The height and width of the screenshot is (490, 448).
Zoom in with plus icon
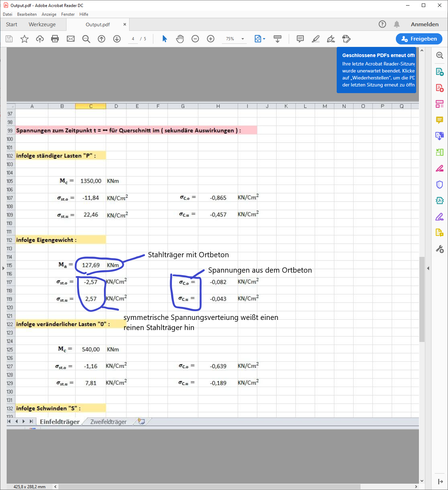point(211,39)
